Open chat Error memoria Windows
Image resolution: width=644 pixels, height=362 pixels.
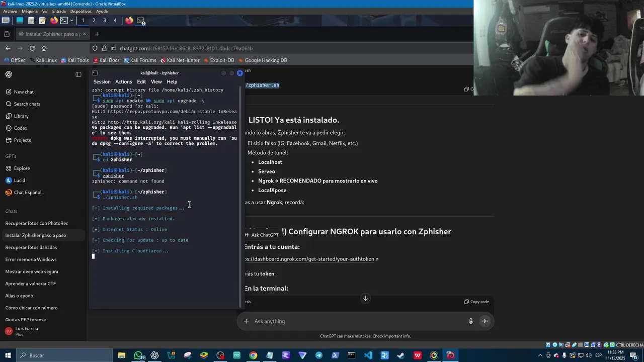[x=43, y=259]
